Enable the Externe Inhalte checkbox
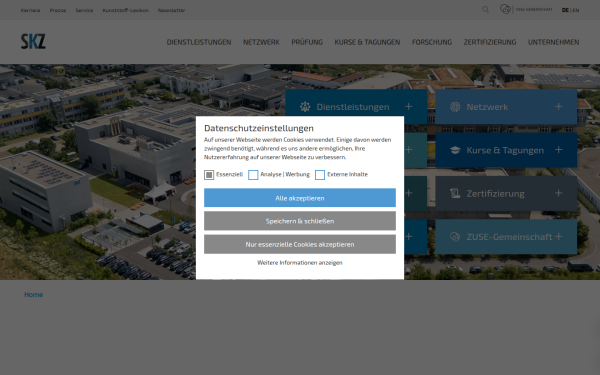The width and height of the screenshot is (600, 375). [320, 175]
